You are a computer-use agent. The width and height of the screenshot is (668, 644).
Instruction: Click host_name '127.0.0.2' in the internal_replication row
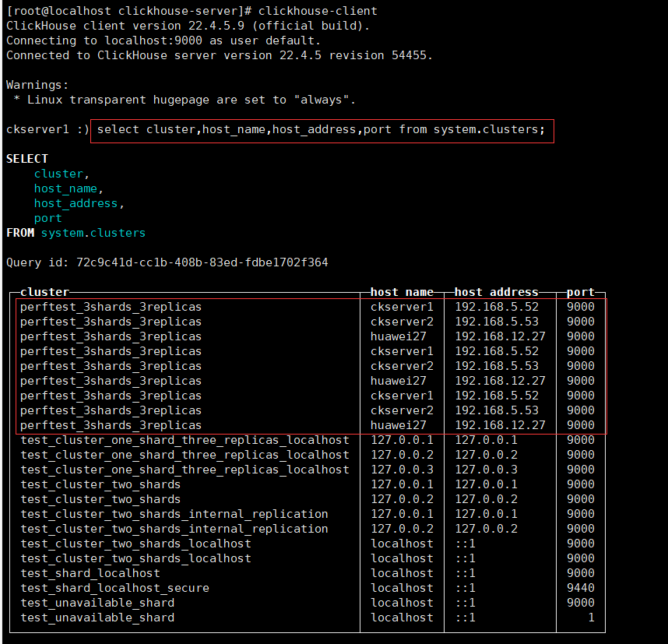point(403,529)
